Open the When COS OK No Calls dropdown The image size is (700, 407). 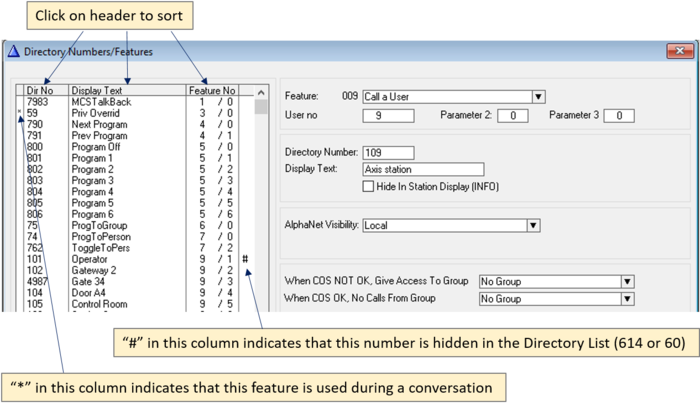627,299
